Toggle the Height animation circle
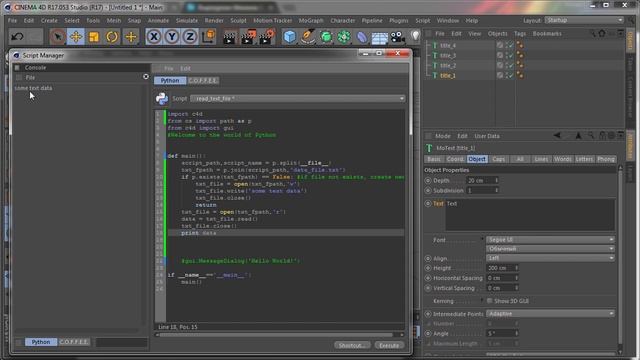Screen dimensions: 640x360 pos(428,268)
